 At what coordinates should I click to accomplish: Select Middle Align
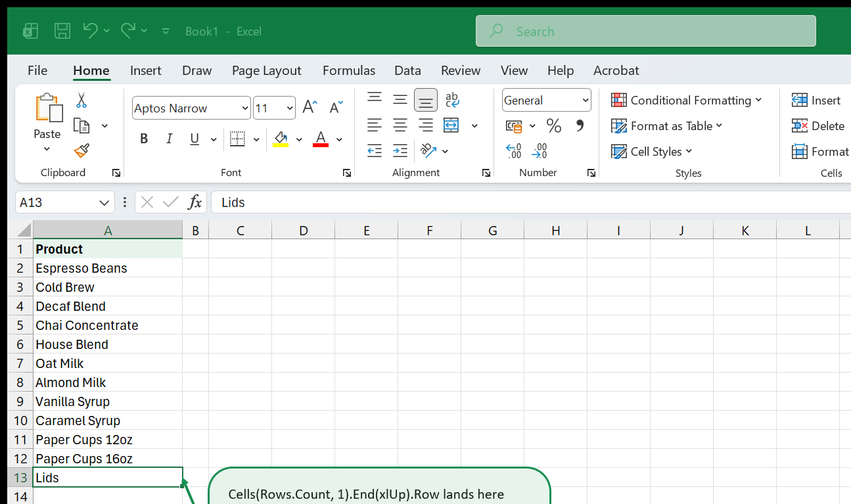click(400, 99)
